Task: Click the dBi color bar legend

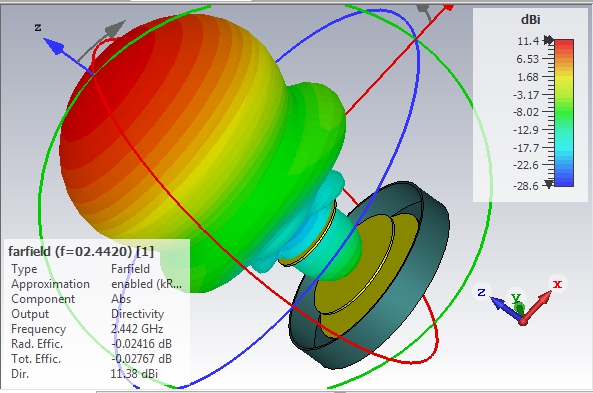Action: click(x=564, y=113)
